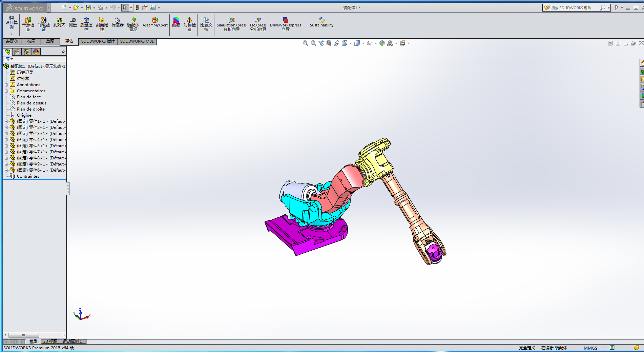The width and height of the screenshot is (644, 352).
Task: Launch DriveWorksXpress wizard
Action: (286, 24)
